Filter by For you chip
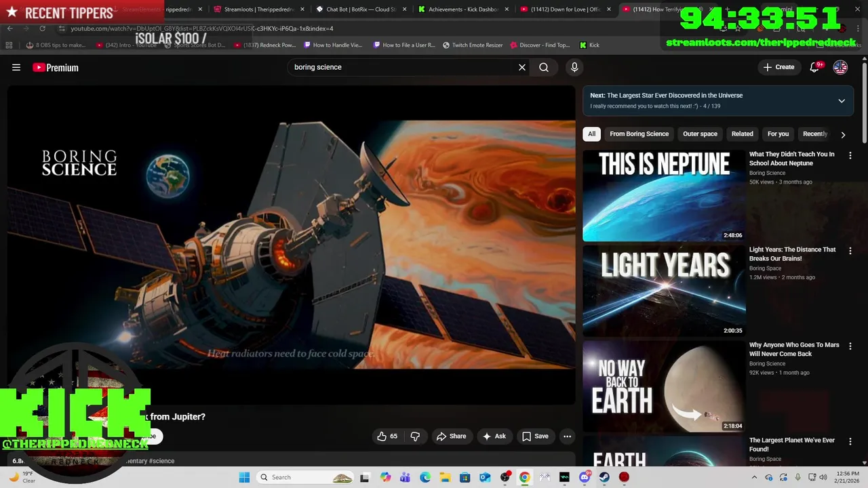 (x=778, y=134)
